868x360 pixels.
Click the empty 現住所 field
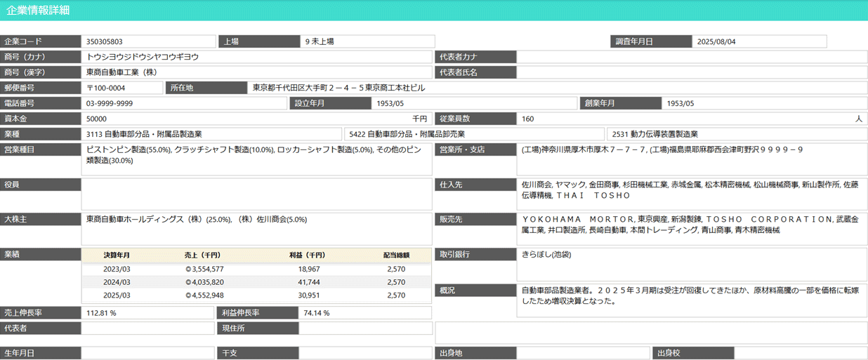[366, 328]
